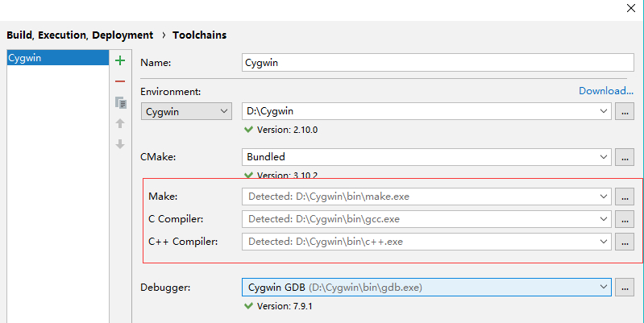Click the copy toolchain icon

[120, 102]
